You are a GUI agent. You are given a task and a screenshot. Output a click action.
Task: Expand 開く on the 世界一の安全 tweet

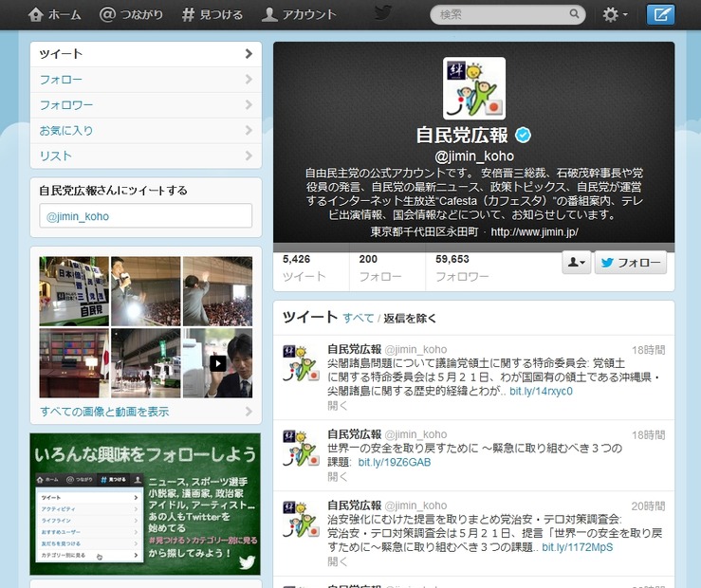click(x=337, y=477)
